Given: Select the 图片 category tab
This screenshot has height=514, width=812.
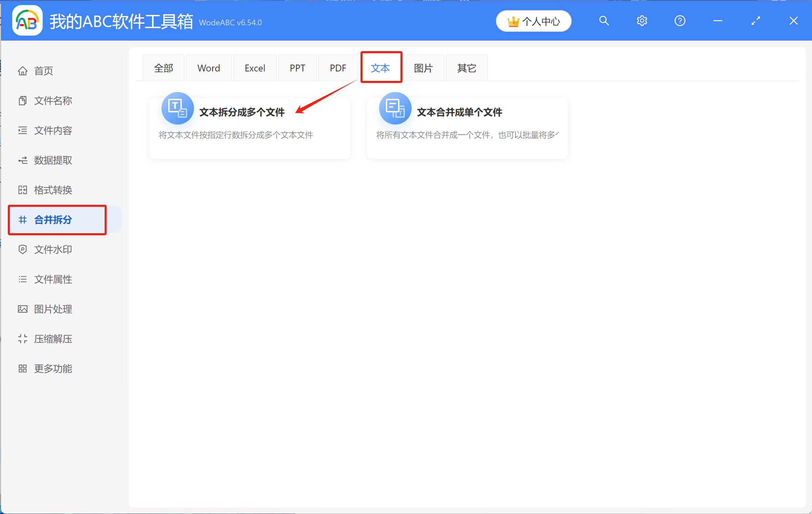Looking at the screenshot, I should pos(423,67).
